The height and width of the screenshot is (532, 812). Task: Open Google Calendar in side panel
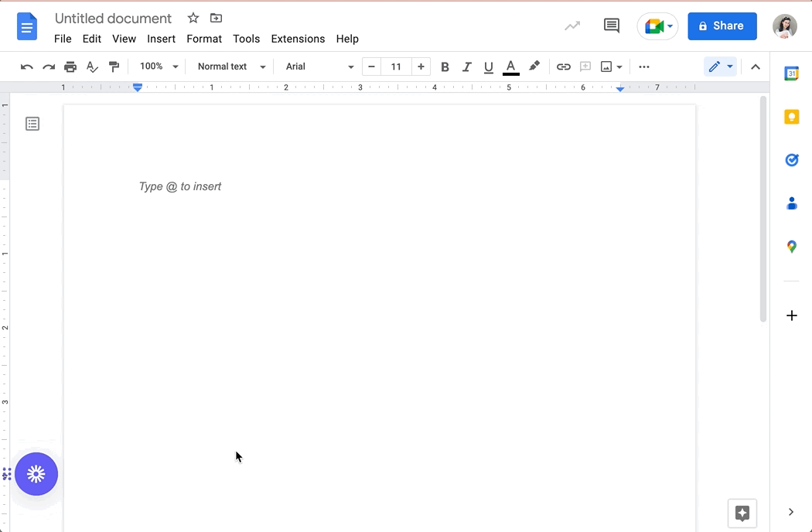coord(791,73)
